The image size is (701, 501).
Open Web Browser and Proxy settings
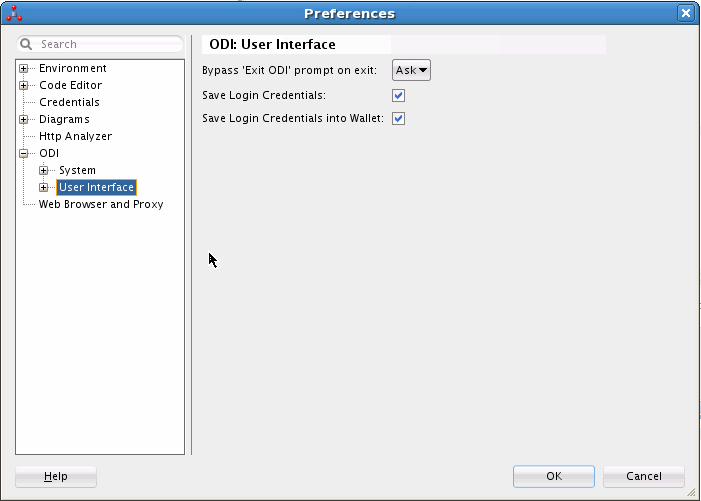point(101,204)
